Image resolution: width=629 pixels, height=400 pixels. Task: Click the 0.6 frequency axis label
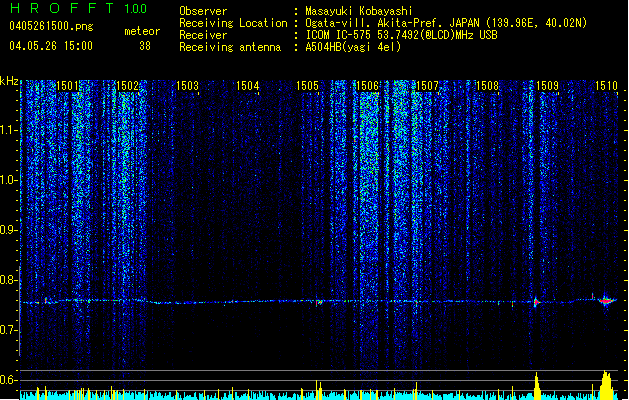(x=9, y=380)
